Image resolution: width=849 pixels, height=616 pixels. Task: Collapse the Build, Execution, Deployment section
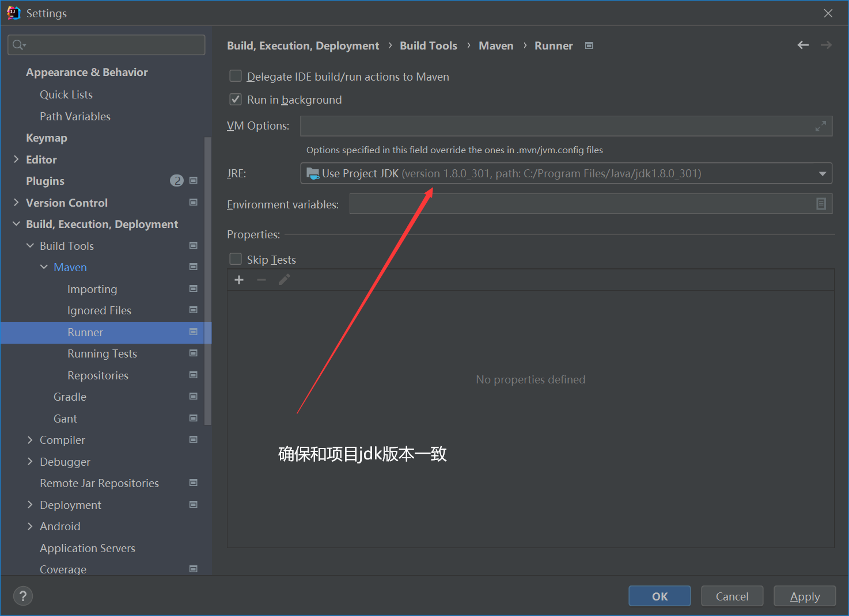point(16,224)
